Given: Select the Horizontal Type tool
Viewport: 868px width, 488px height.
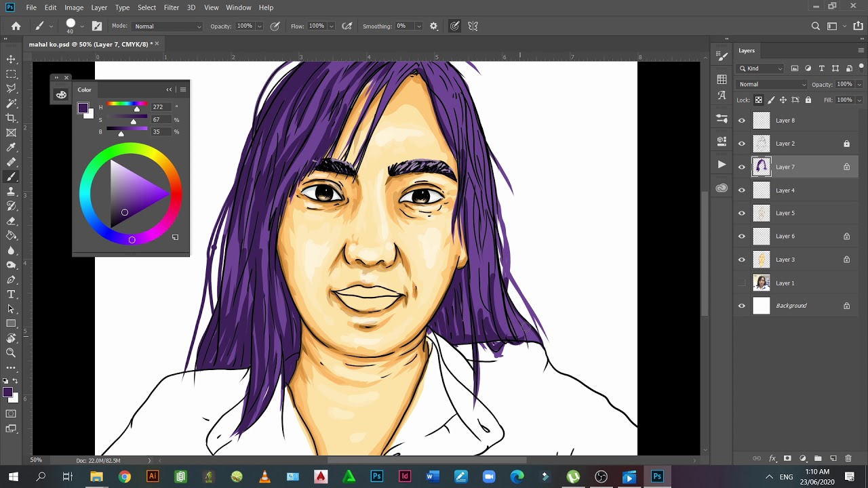Looking at the screenshot, I should tap(11, 294).
